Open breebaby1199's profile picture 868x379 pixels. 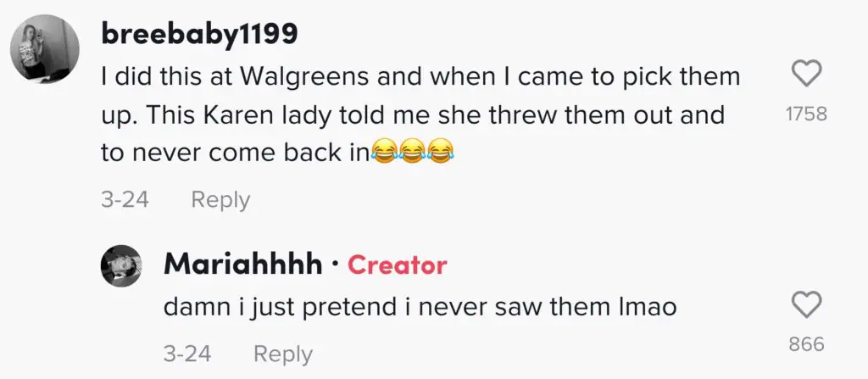coord(45,49)
